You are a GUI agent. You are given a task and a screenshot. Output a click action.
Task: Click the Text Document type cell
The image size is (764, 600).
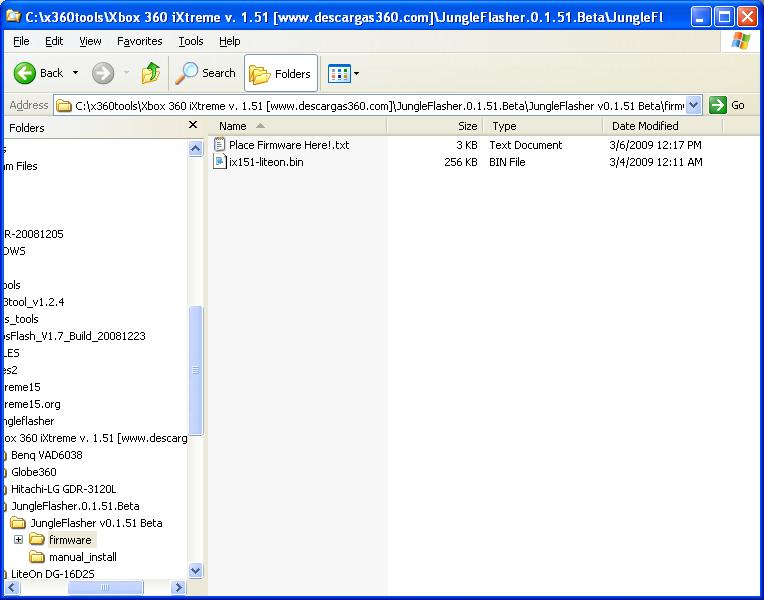525,145
